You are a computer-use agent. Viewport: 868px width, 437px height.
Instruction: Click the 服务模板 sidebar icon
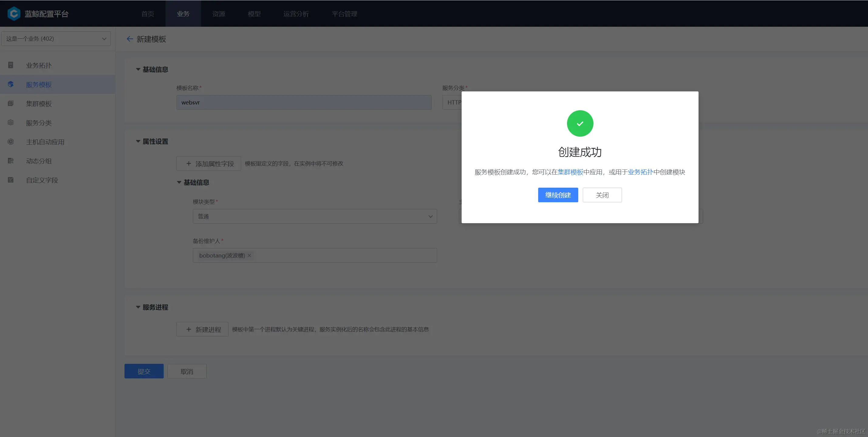pos(11,84)
